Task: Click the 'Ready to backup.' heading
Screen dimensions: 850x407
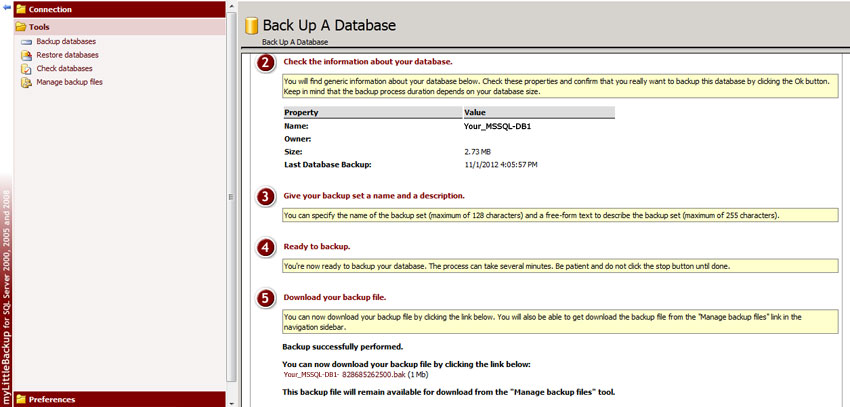Action: pos(317,247)
